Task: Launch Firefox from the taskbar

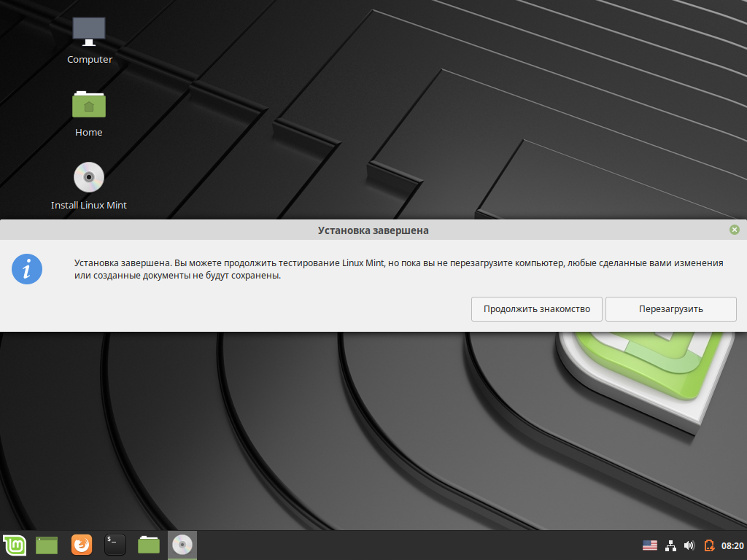Action: [81, 545]
